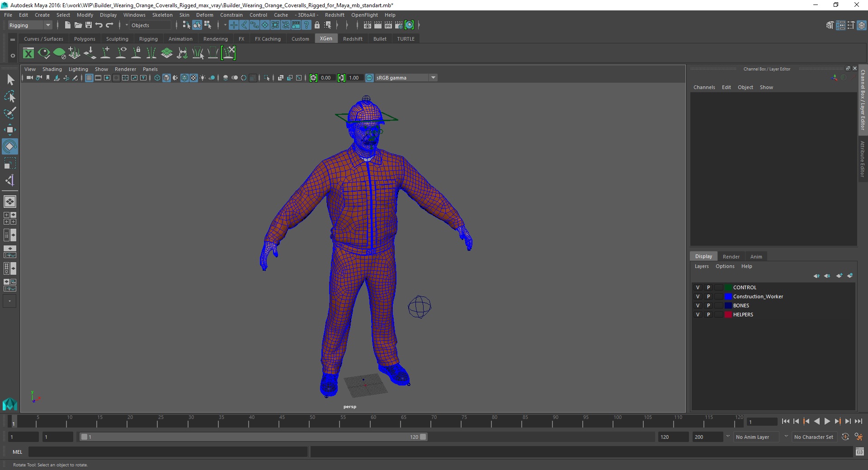Image resolution: width=868 pixels, height=470 pixels.
Task: Expand the snap tools collapse arrow
Action: coord(225,25)
